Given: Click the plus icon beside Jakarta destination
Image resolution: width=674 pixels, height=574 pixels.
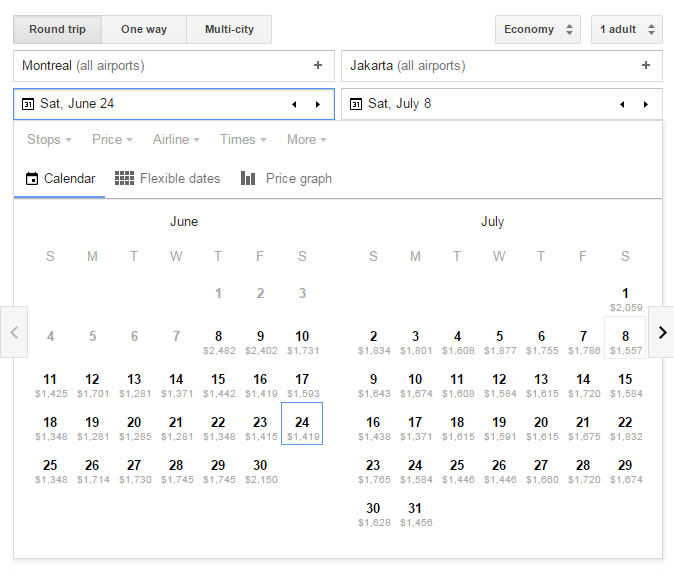Looking at the screenshot, I should [646, 66].
